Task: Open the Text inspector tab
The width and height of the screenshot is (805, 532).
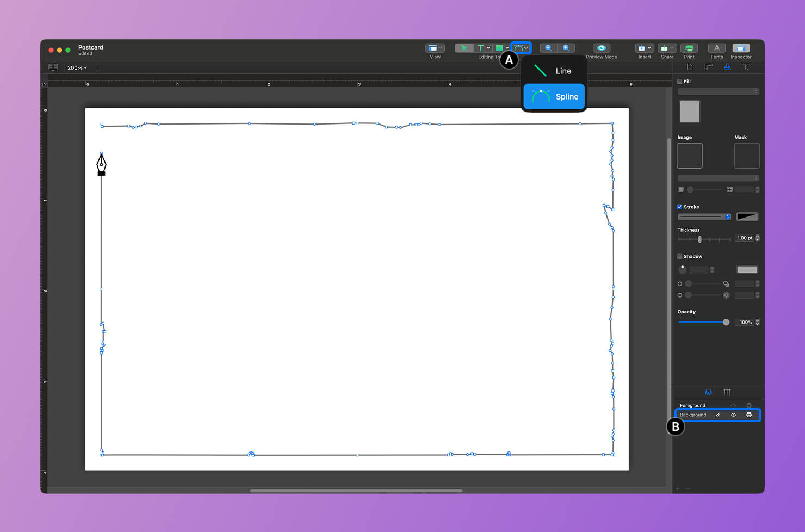Action: coord(746,67)
